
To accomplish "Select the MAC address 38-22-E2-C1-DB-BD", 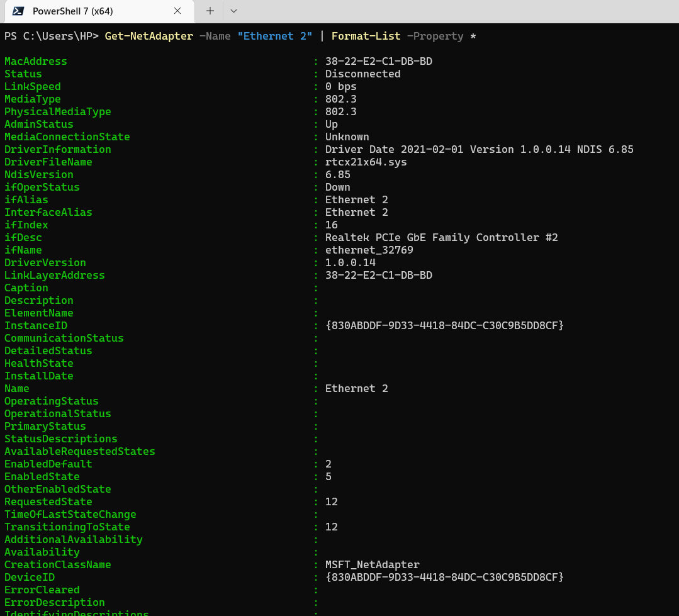I will pyautogui.click(x=378, y=61).
